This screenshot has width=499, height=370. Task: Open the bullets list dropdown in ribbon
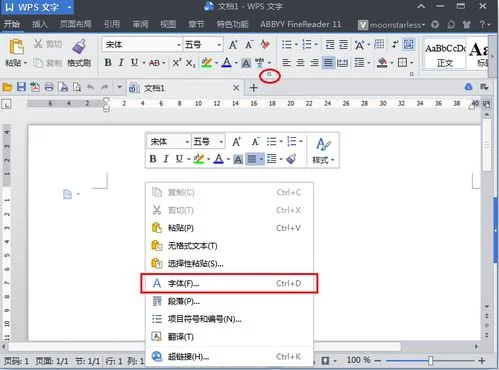point(296,45)
